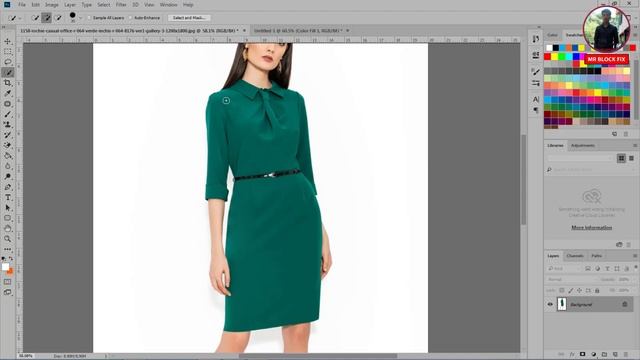Image resolution: width=640 pixels, height=360 pixels.
Task: Open Libraries panel options menu
Action: tap(635, 145)
